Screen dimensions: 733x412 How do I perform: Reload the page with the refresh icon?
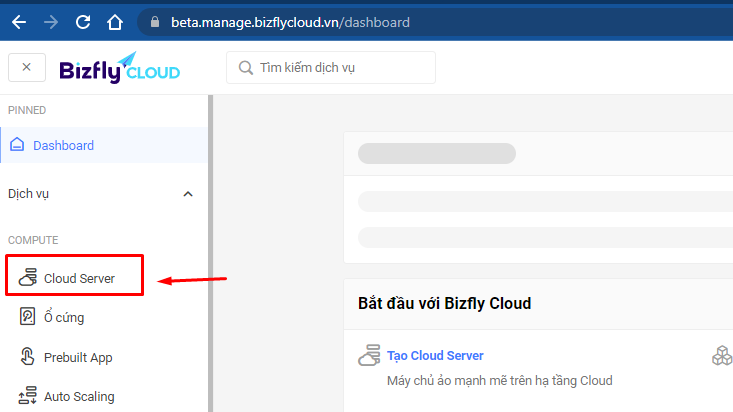click(x=83, y=22)
